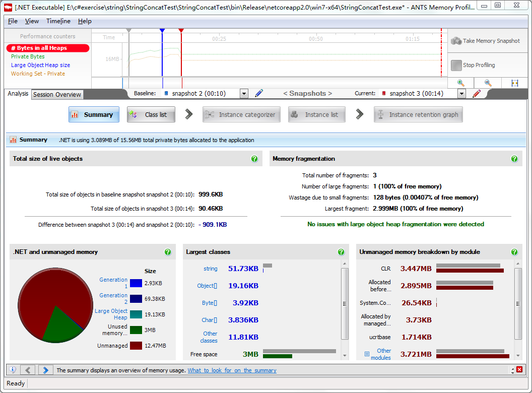This screenshot has width=532, height=393.
Task: Open the Instance retention graph view
Action: pyautogui.click(x=418, y=115)
